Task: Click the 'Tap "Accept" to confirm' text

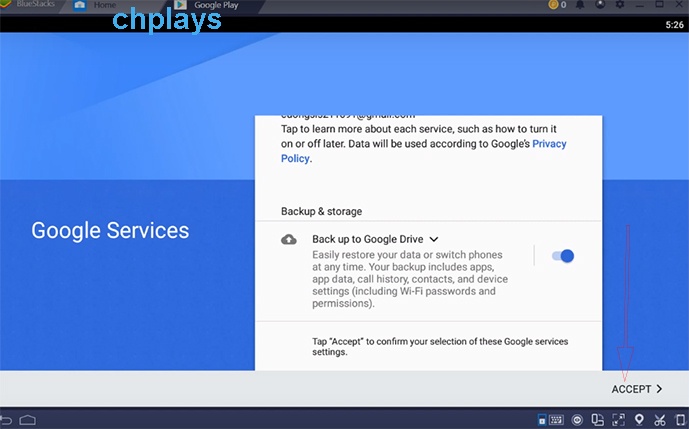Action: 440,347
